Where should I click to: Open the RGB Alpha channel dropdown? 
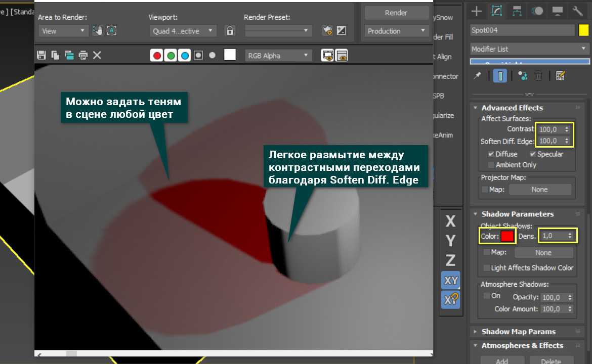coord(278,56)
